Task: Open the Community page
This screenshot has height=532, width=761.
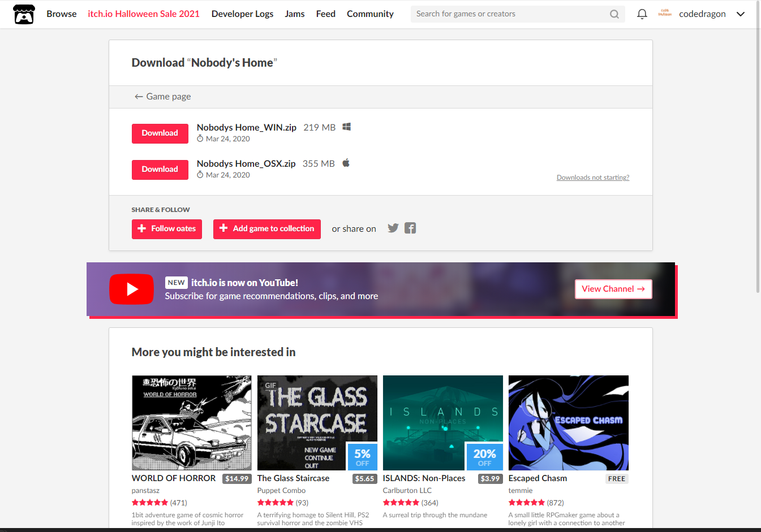Action: point(370,14)
